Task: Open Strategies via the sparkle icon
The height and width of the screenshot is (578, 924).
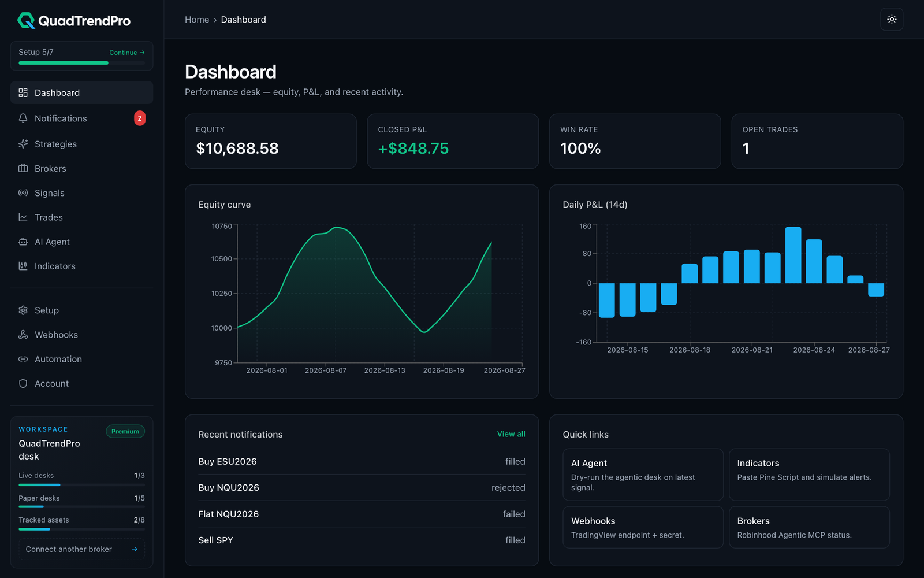Action: click(23, 144)
